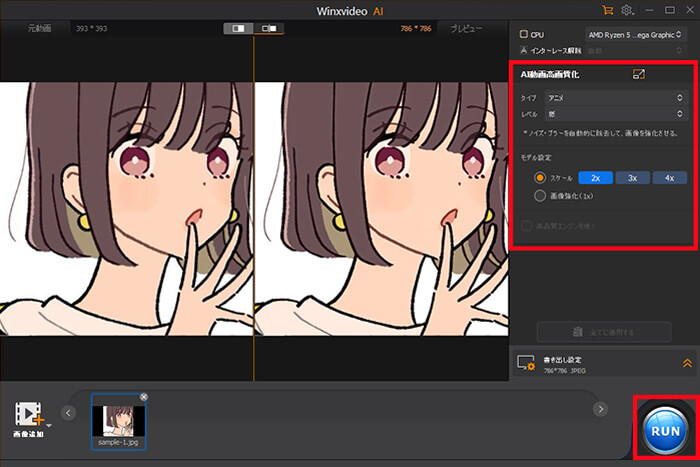This screenshot has width=700, height=467.
Task: Toggle the high quality engine checkbox
Action: coord(527,226)
